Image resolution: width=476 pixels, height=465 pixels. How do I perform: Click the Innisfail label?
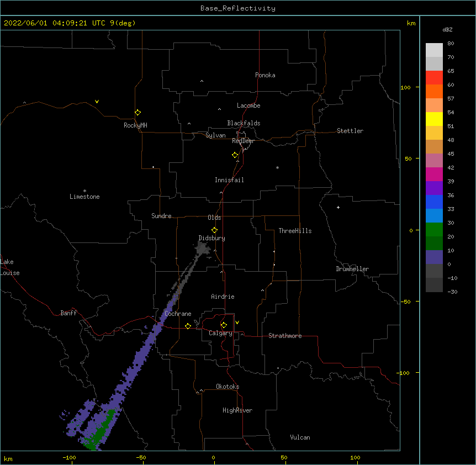pyautogui.click(x=229, y=180)
